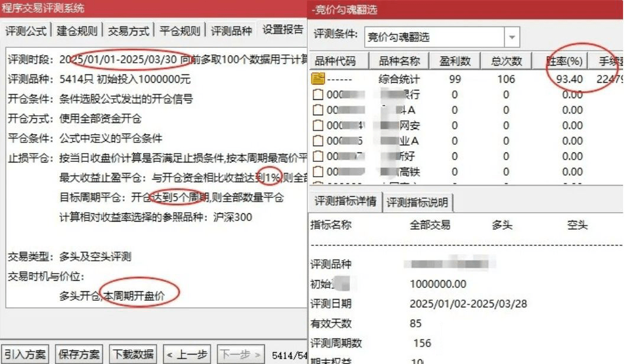Click the 评测品种 5414只 line
626x364 pixels.
click(x=99, y=79)
